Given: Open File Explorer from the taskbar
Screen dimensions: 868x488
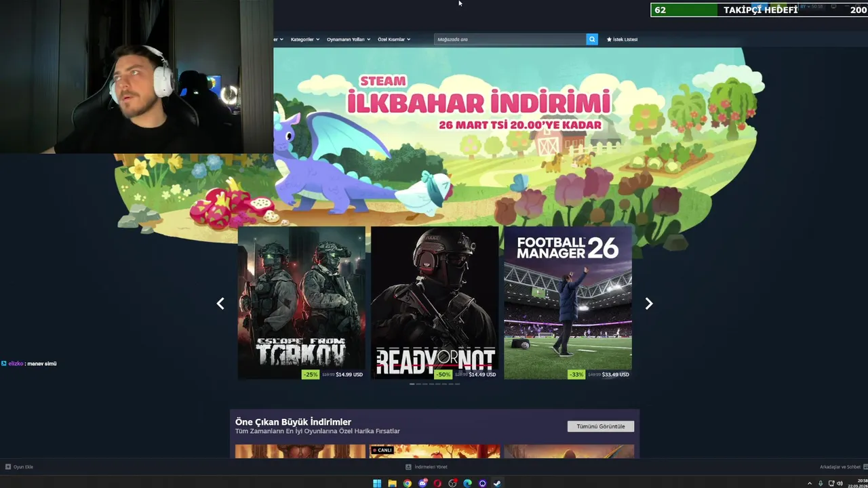Looking at the screenshot, I should [392, 483].
